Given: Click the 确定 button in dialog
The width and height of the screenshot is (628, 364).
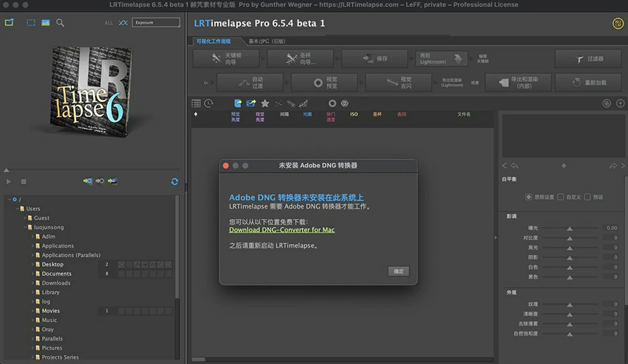Looking at the screenshot, I should tap(399, 271).
